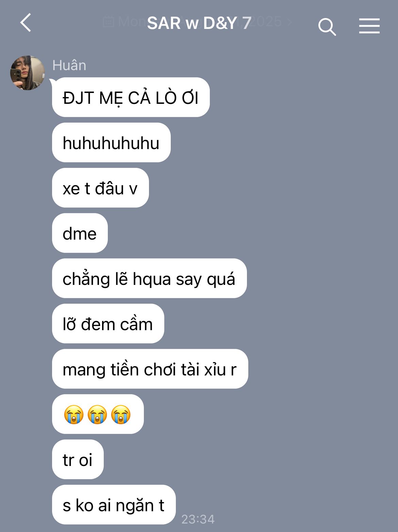Tap the back arrow icon
The height and width of the screenshot is (532, 398).
[x=26, y=23]
